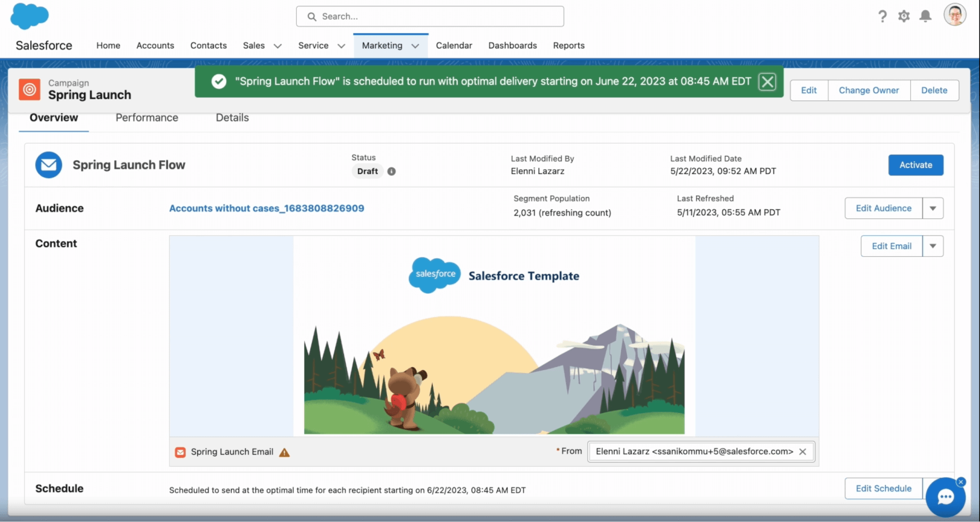This screenshot has height=522, width=980.
Task: Click the Draft status badge
Action: coord(367,171)
